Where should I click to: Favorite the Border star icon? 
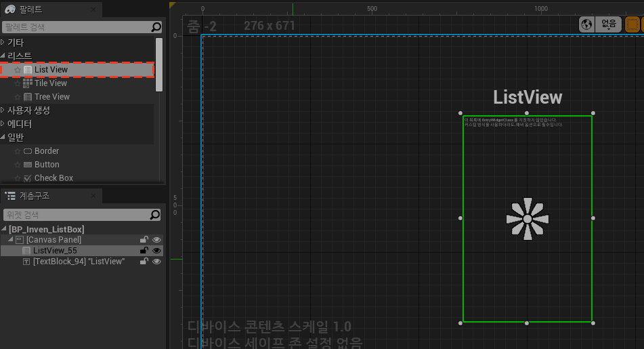(x=17, y=151)
